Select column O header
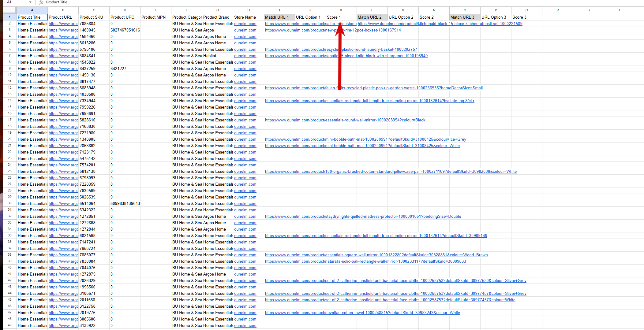Screen dimensions: 644x330 (x=465, y=10)
